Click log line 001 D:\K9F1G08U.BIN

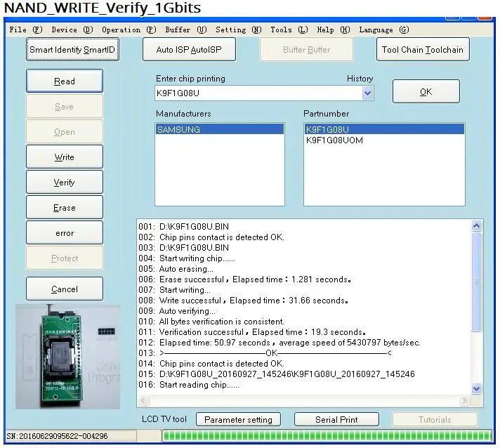click(184, 226)
